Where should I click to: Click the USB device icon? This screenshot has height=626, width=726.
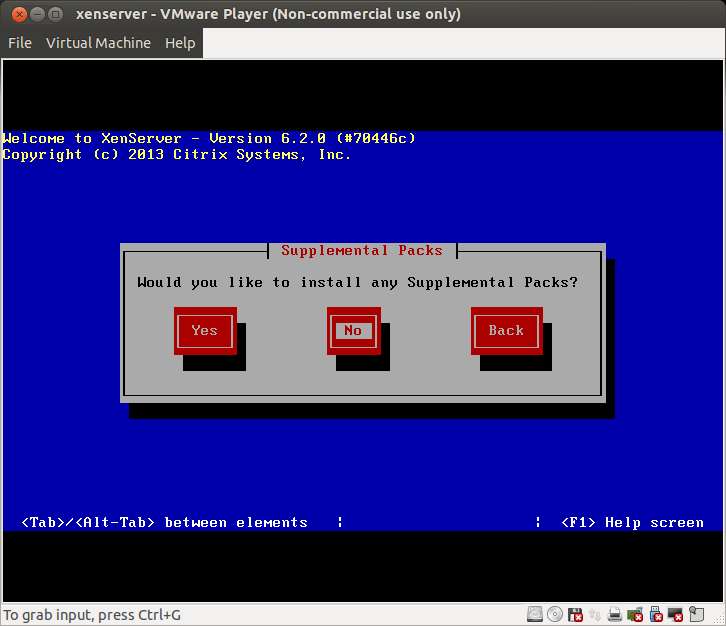pos(656,614)
